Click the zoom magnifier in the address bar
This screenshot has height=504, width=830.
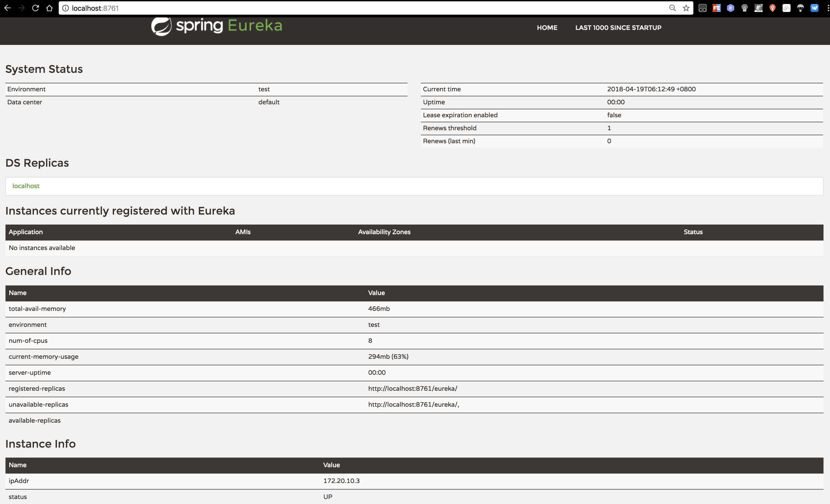[x=672, y=8]
